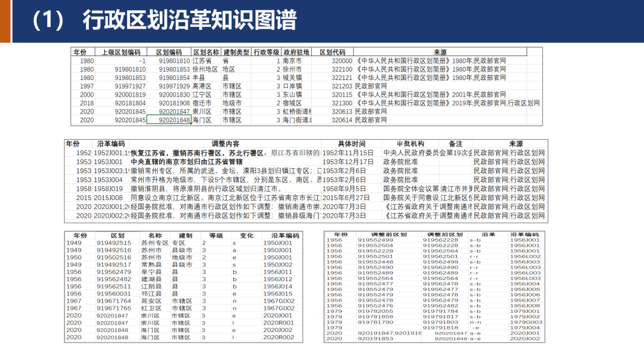The height and width of the screenshot is (363, 644).
Task: Select the 口岸镇 cell
Action: 292,86
